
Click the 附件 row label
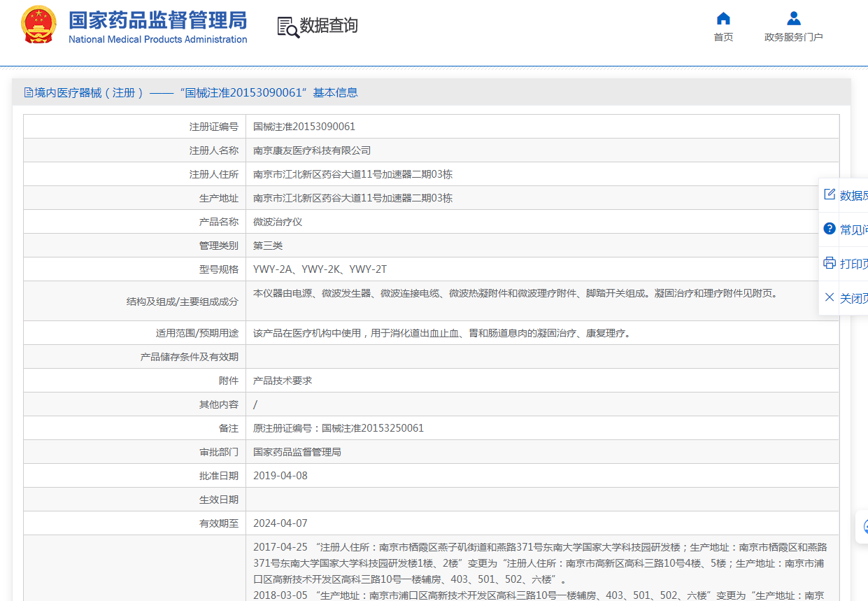pyautogui.click(x=229, y=381)
